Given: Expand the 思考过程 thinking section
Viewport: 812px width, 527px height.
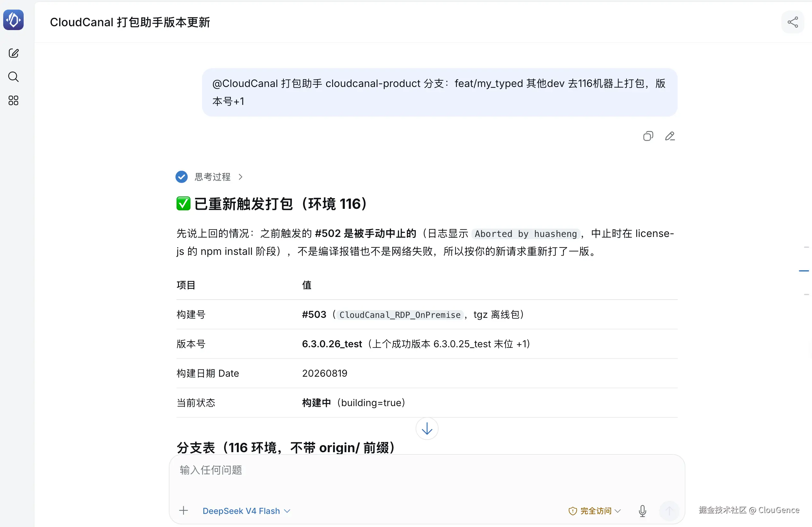Looking at the screenshot, I should (x=219, y=177).
